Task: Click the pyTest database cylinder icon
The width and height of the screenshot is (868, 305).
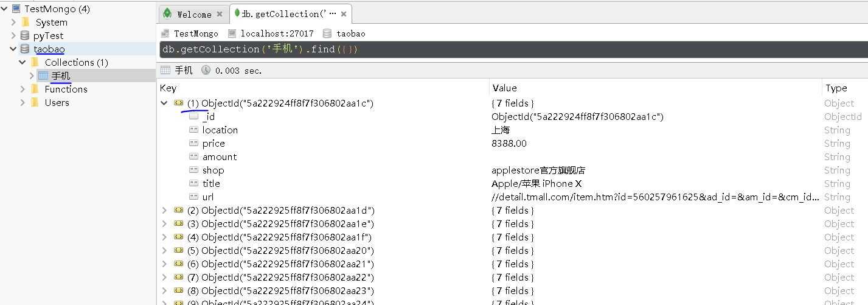Action: (25, 36)
